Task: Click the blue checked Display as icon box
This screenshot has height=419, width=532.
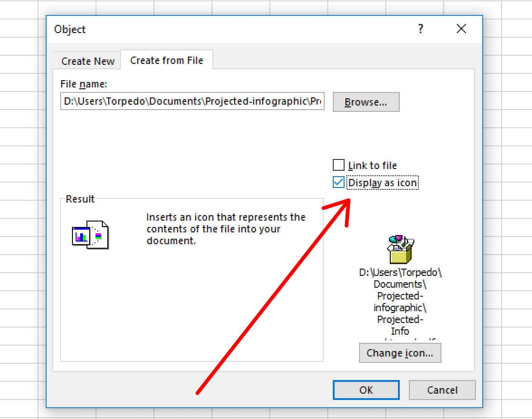Action: click(338, 183)
